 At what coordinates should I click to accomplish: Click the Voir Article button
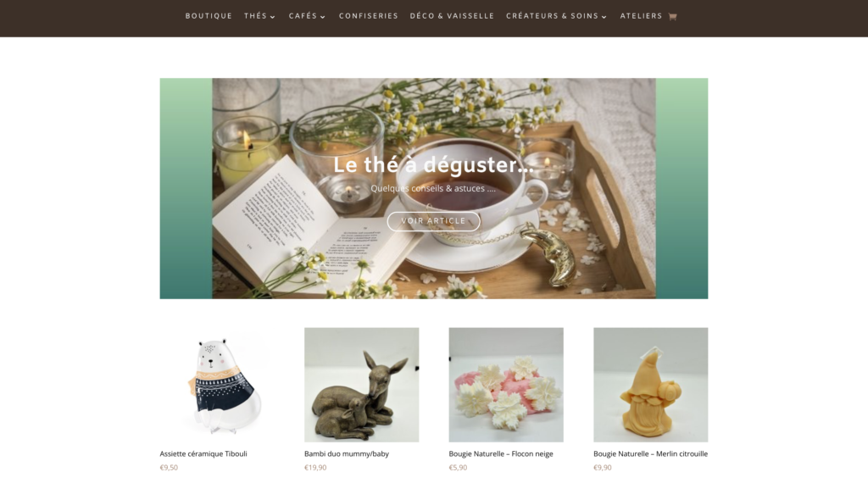click(x=433, y=221)
